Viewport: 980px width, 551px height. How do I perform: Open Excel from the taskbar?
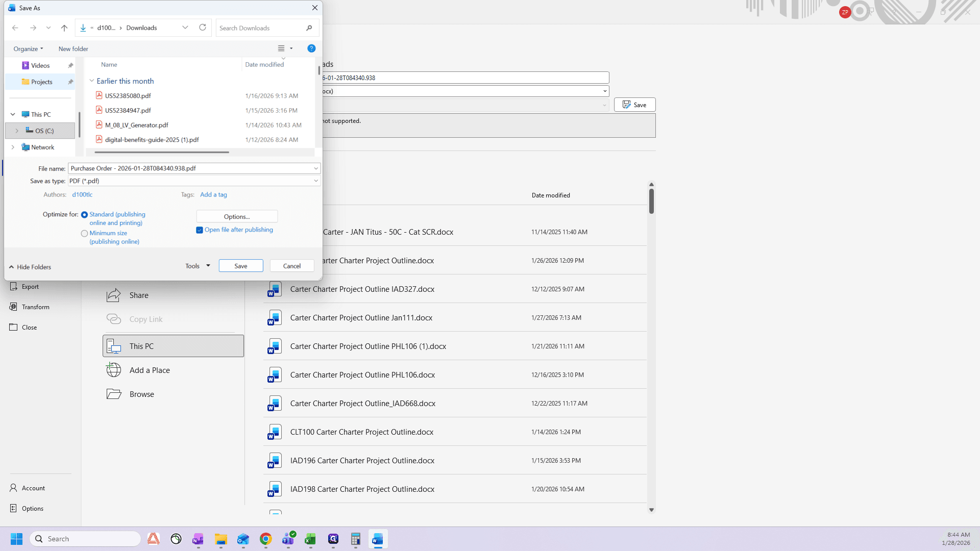310,539
